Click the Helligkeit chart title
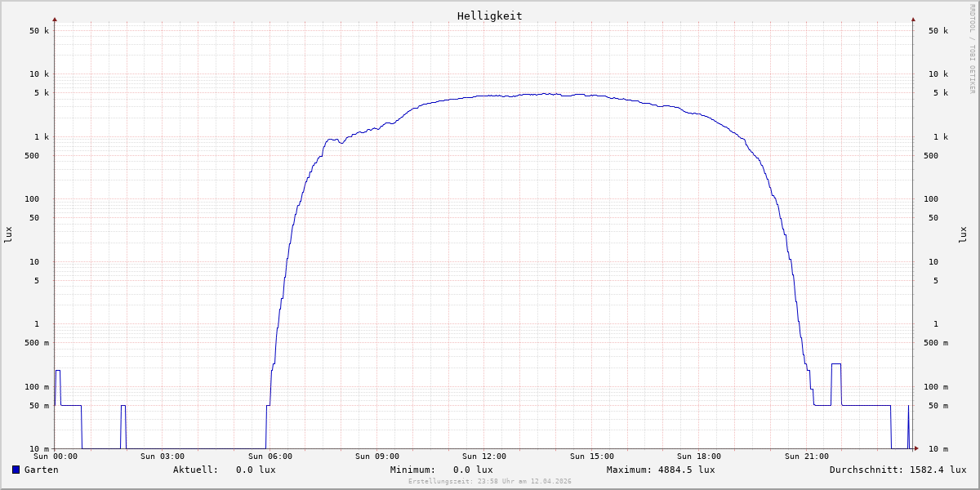980x490 pixels. pyautogui.click(x=489, y=16)
